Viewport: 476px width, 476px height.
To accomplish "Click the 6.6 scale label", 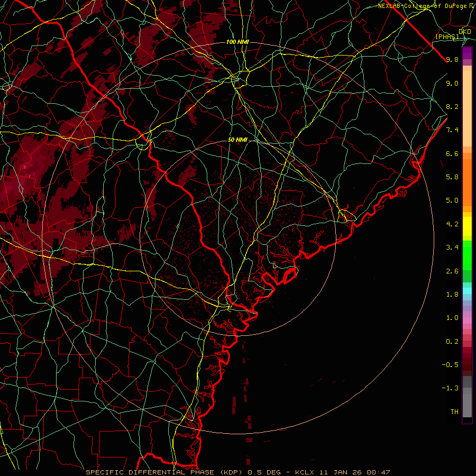I will pos(452,153).
